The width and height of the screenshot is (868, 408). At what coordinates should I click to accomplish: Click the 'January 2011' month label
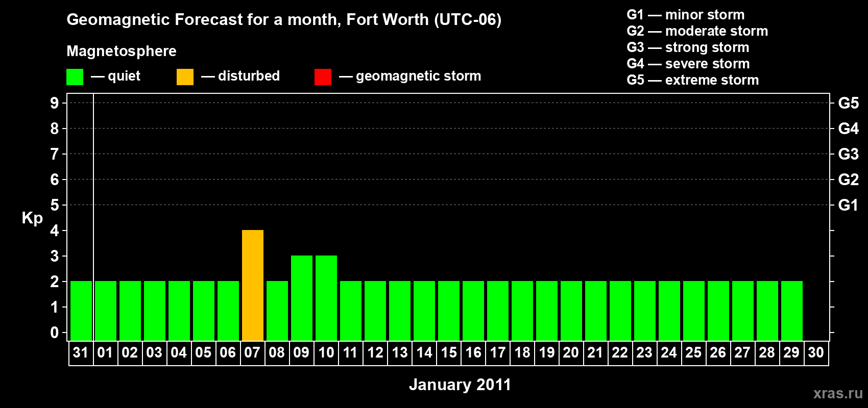(x=460, y=385)
